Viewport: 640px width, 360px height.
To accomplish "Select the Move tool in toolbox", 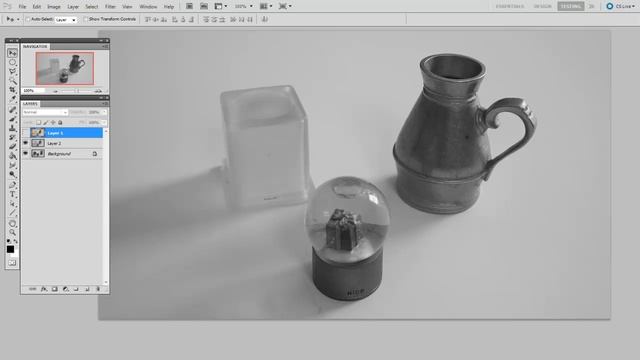I will click(x=12, y=53).
